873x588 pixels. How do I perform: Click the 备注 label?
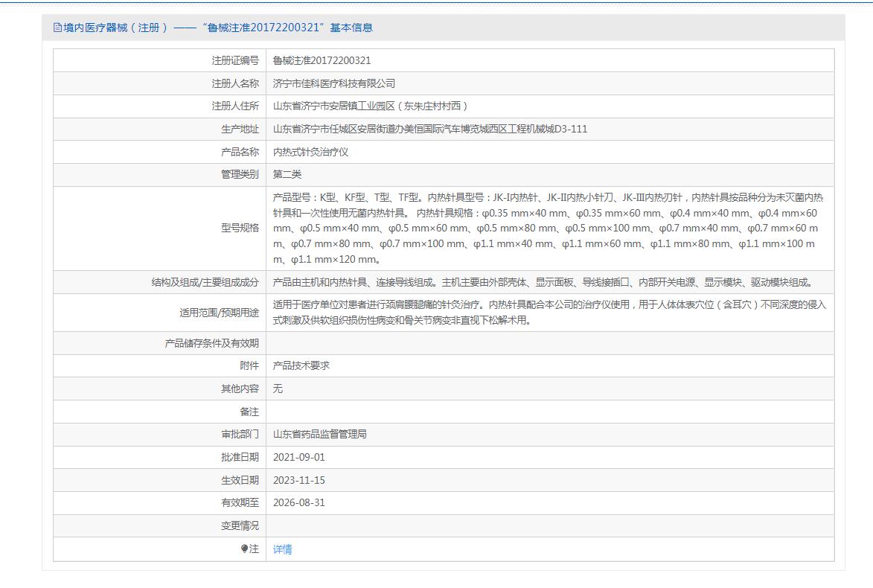pos(249,412)
